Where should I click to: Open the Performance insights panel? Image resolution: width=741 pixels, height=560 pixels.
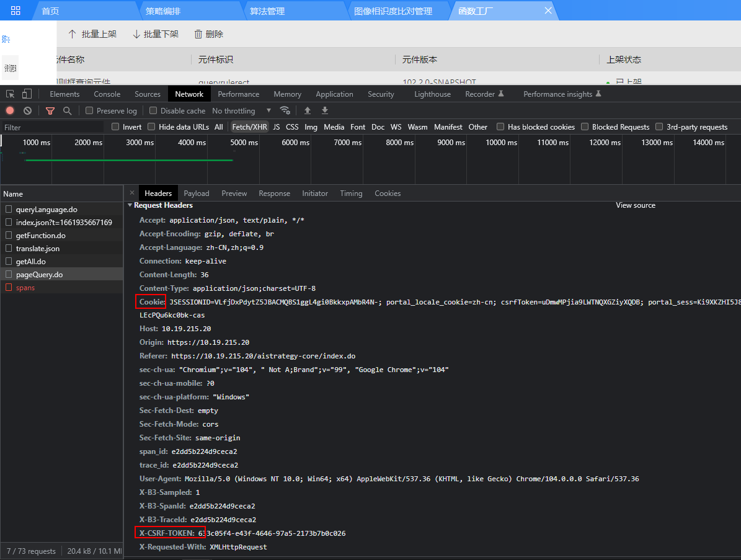point(562,94)
